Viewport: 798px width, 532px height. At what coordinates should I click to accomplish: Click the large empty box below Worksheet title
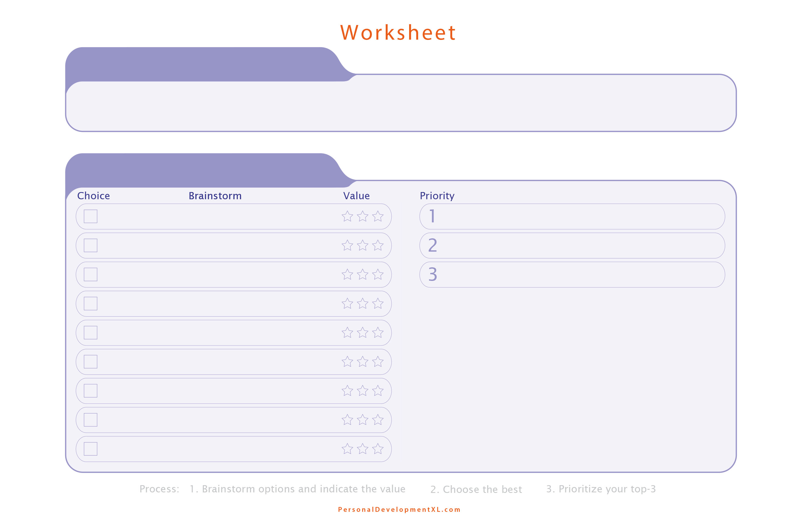click(401, 103)
